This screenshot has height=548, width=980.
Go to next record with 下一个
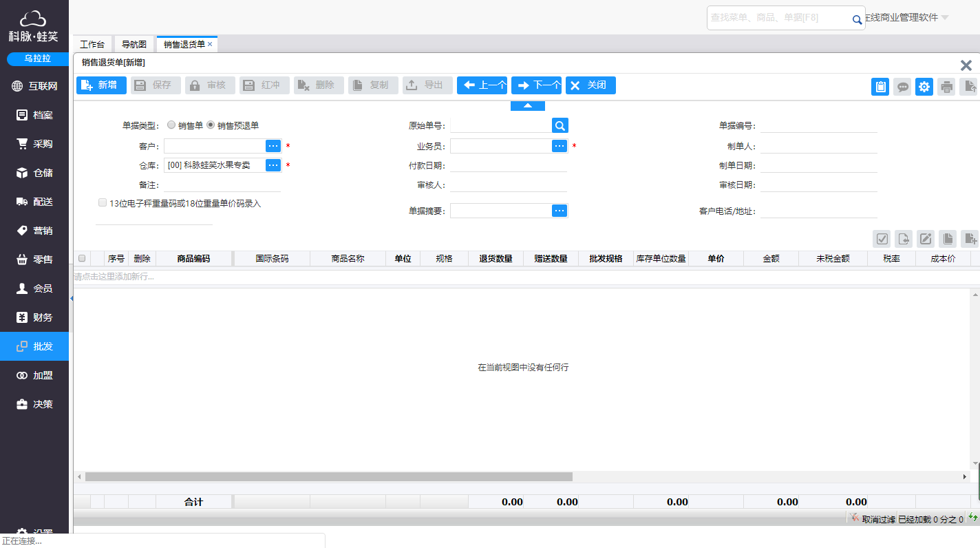[536, 85]
